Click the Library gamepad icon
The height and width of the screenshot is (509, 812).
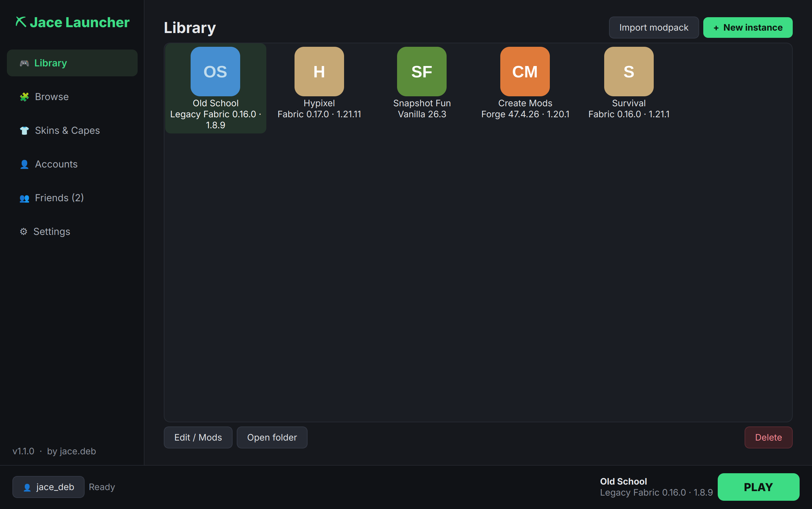click(24, 63)
